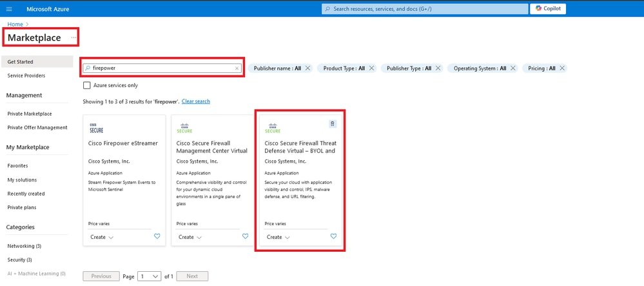This screenshot has height=286, width=644.
Task: Favorite the Management Center Virtual heart
Action: 245,236
